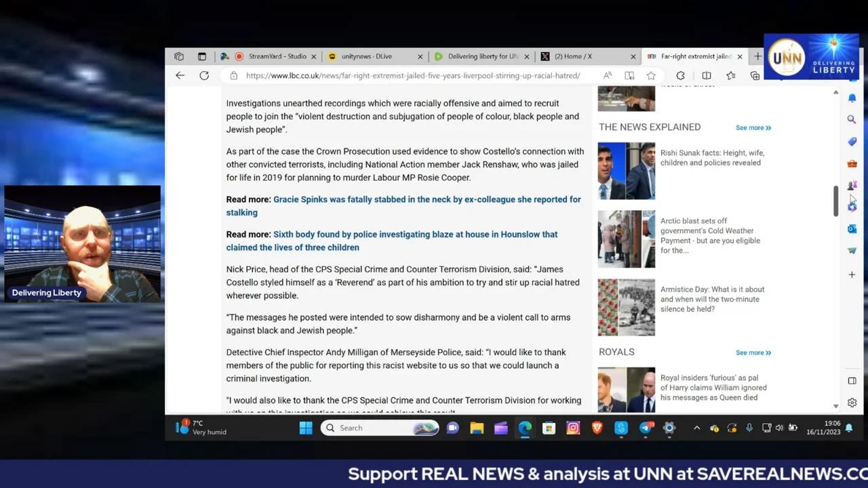Open Royal insiders 'furious' Harry article
The height and width of the screenshot is (488, 868).
(713, 388)
